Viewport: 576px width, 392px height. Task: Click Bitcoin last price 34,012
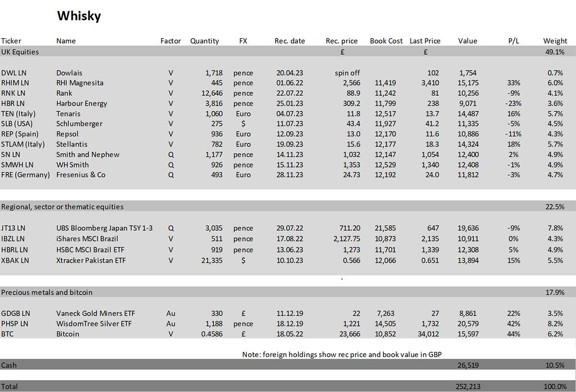pos(428,334)
